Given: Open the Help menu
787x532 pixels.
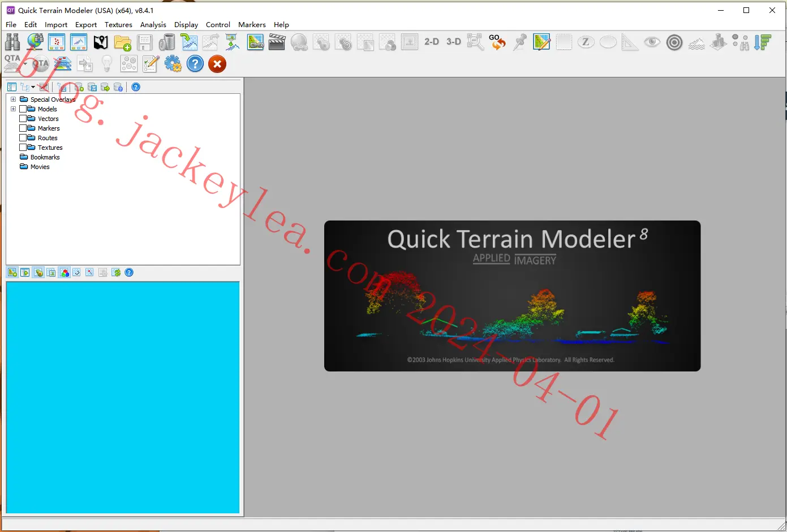Looking at the screenshot, I should (x=281, y=25).
